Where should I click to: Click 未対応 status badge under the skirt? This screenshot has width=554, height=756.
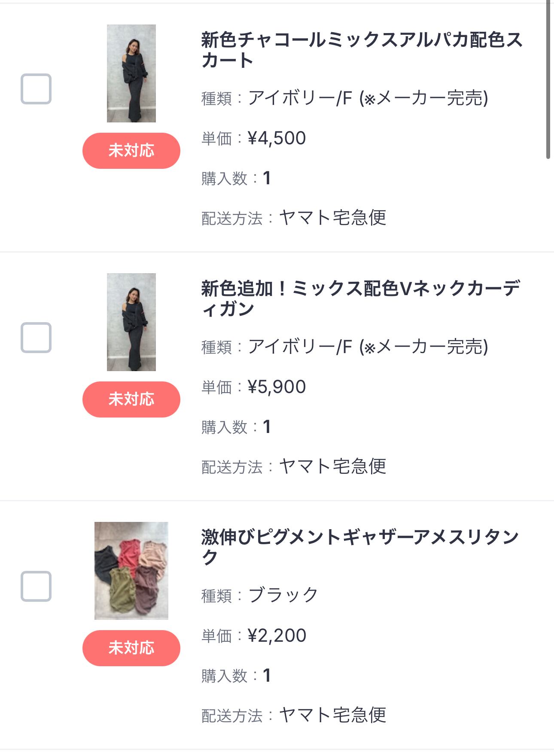(131, 151)
